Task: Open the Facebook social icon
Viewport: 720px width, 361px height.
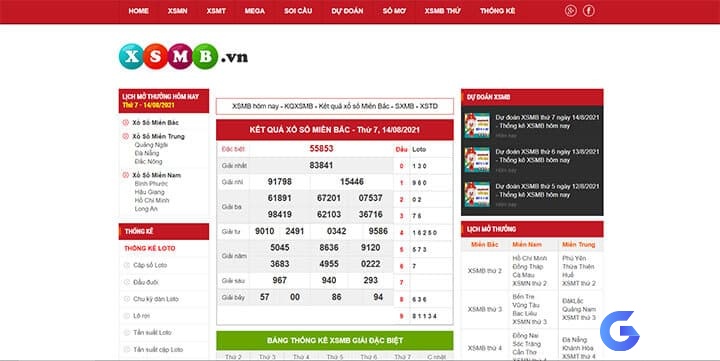Action: click(x=589, y=11)
